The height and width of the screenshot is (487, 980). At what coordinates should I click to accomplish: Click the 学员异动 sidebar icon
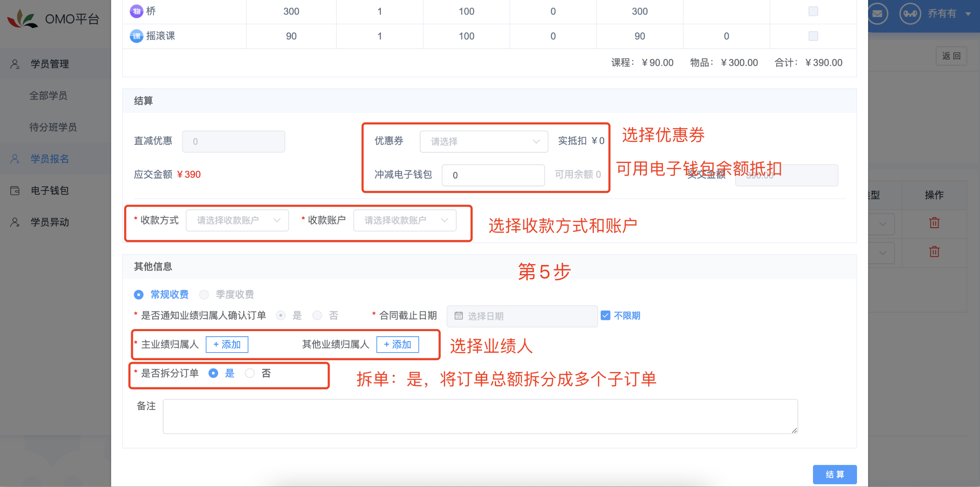click(x=15, y=222)
